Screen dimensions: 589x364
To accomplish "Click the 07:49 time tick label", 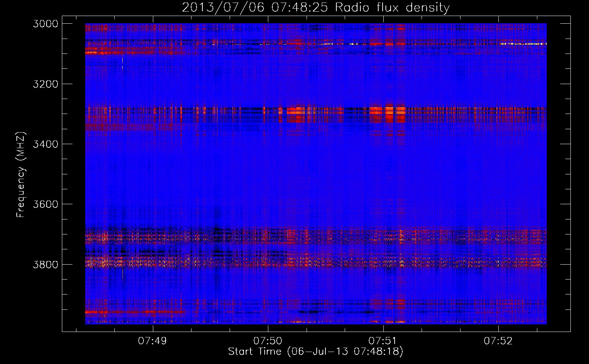I will point(153,341).
